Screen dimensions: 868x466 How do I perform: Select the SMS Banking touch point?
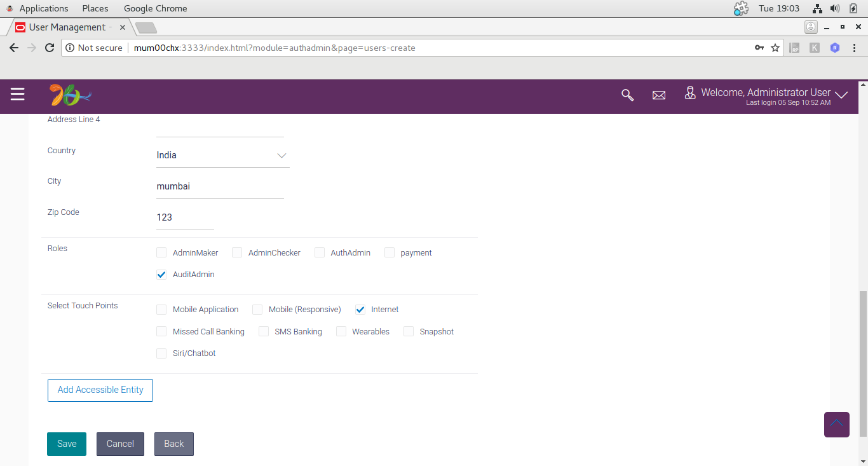click(x=264, y=331)
